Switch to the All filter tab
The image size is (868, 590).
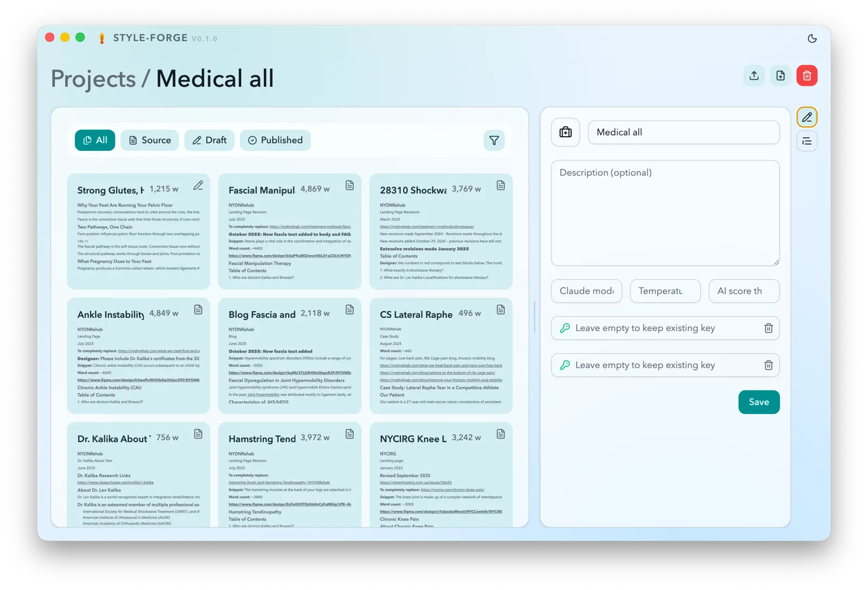(x=95, y=140)
